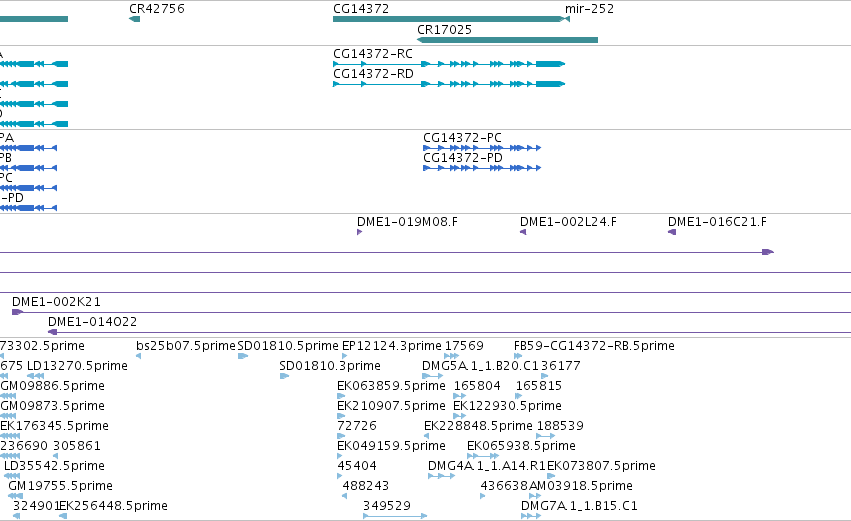Select the GM09873.5prime EST feature
Viewport: 851px width, 521px height.
point(8,416)
